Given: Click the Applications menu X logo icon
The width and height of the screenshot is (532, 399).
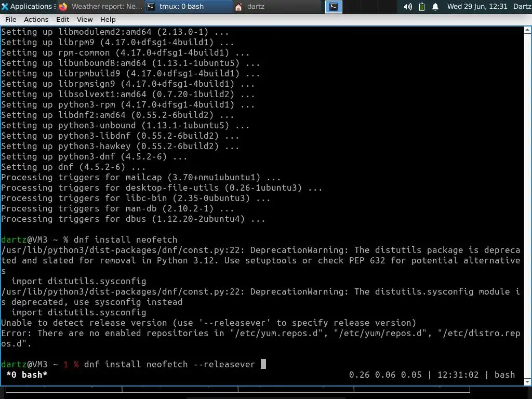Looking at the screenshot, I should (5, 6).
